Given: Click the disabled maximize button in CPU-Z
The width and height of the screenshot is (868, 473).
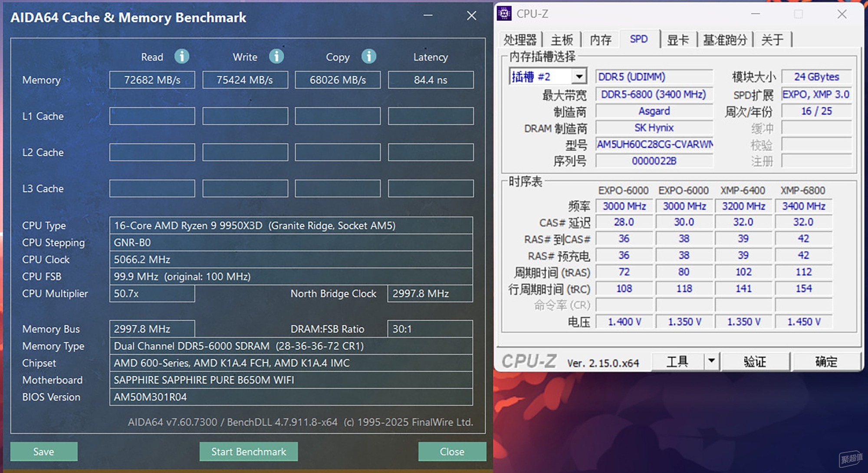Looking at the screenshot, I should (798, 14).
